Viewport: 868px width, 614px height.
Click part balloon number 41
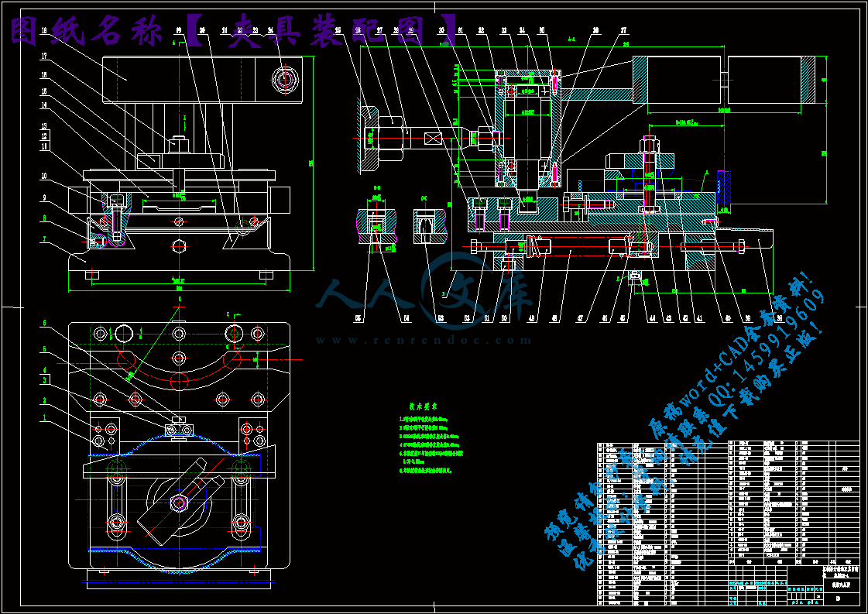point(700,319)
